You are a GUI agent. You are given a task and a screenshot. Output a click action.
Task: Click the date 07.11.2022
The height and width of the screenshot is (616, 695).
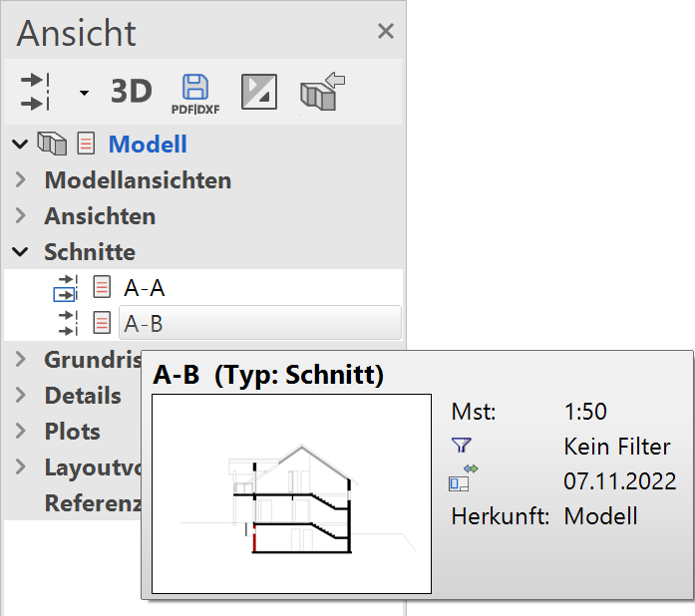pyautogui.click(x=620, y=481)
